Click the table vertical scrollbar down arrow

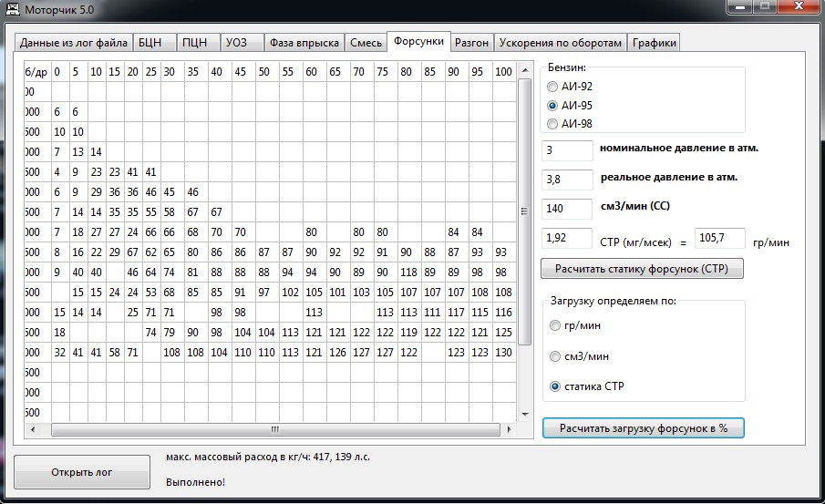[x=524, y=415]
